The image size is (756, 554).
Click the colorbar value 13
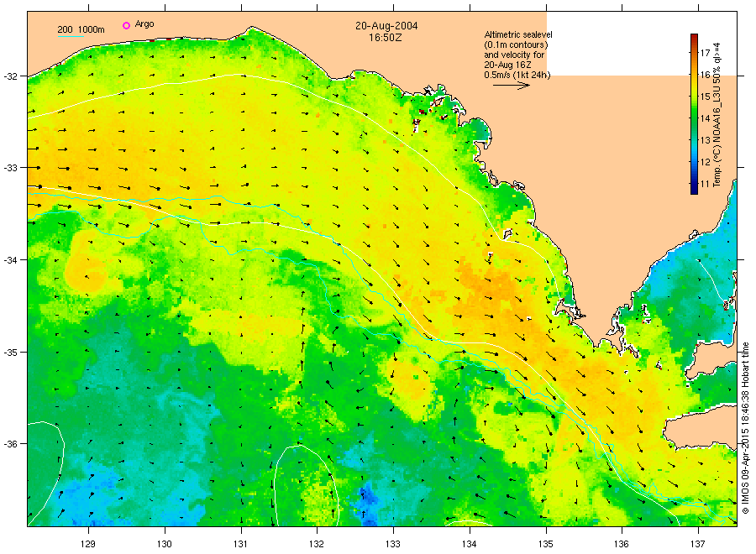point(705,140)
